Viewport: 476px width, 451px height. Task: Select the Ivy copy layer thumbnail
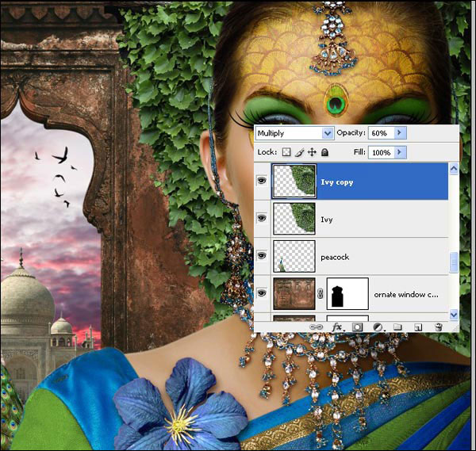pyautogui.click(x=294, y=181)
